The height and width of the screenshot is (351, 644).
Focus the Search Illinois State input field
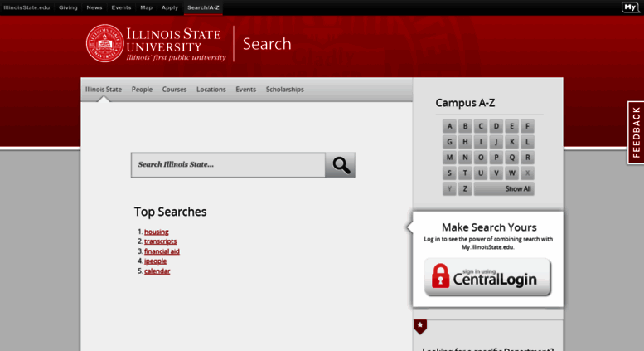pyautogui.click(x=229, y=165)
